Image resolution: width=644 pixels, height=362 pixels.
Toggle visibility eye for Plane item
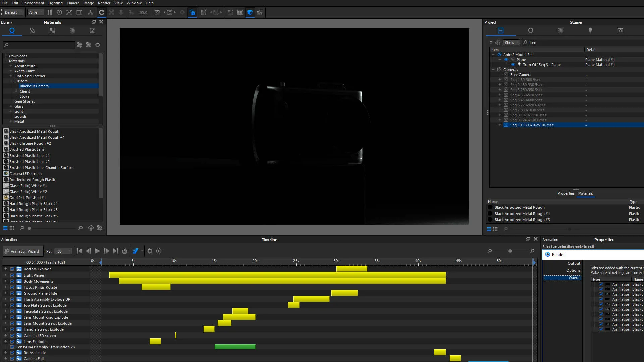pos(506,60)
